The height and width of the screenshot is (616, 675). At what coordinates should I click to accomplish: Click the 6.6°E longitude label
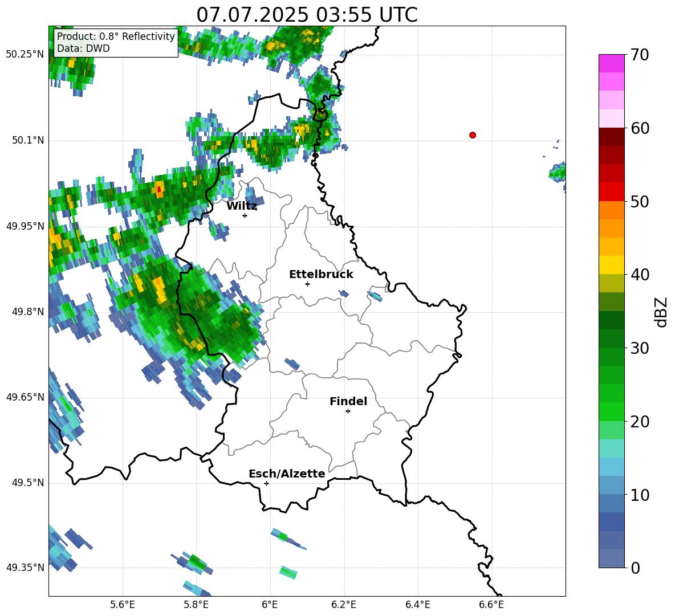click(491, 605)
